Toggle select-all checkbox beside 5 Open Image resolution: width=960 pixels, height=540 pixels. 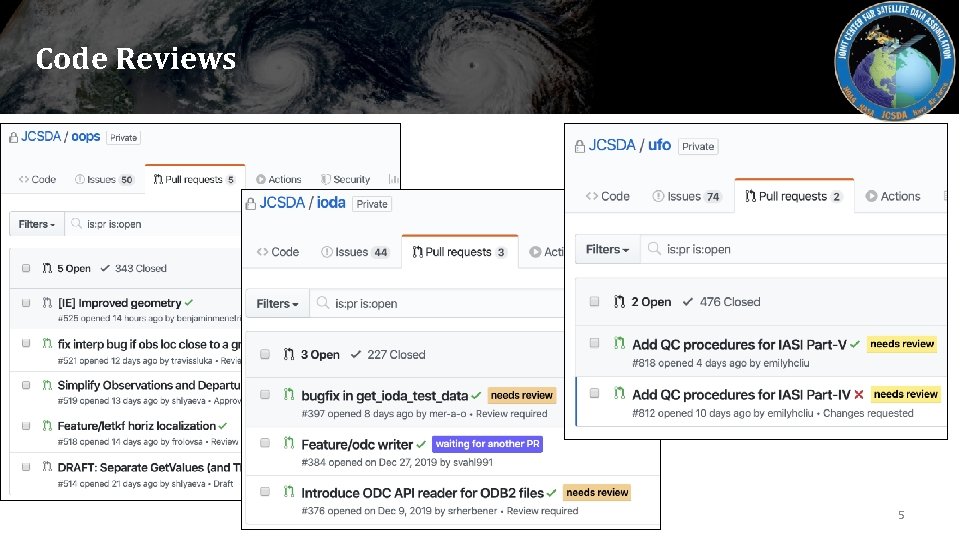pyautogui.click(x=26, y=268)
